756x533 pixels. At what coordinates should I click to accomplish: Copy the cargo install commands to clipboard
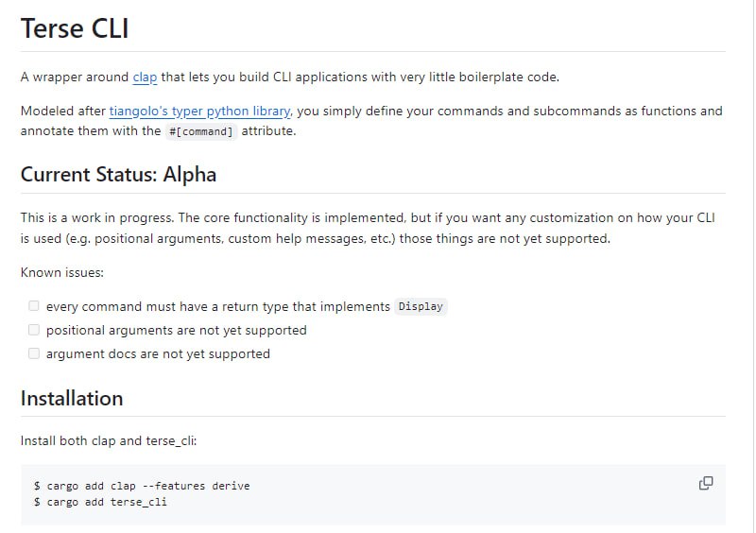pos(705,483)
